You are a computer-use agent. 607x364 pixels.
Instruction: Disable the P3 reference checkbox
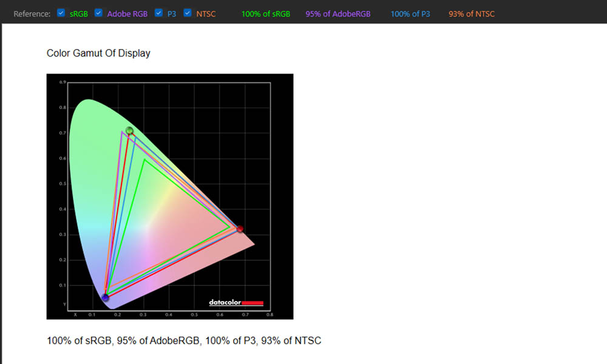click(x=159, y=13)
